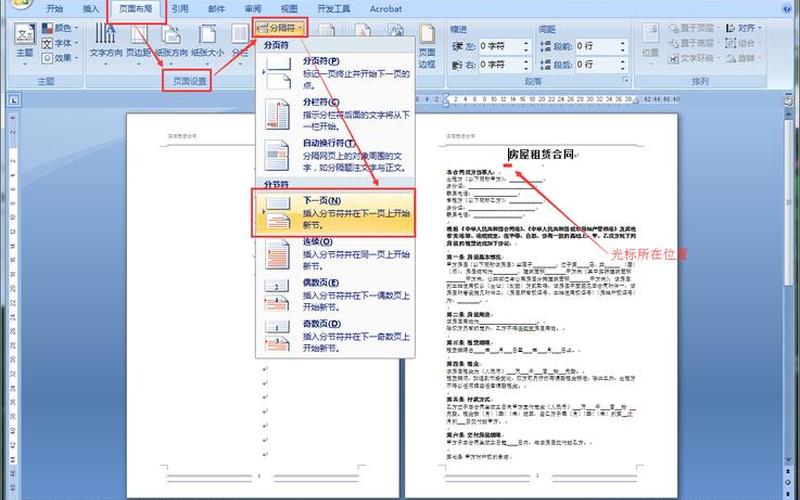Open Word help via question mark icon

click(x=787, y=9)
